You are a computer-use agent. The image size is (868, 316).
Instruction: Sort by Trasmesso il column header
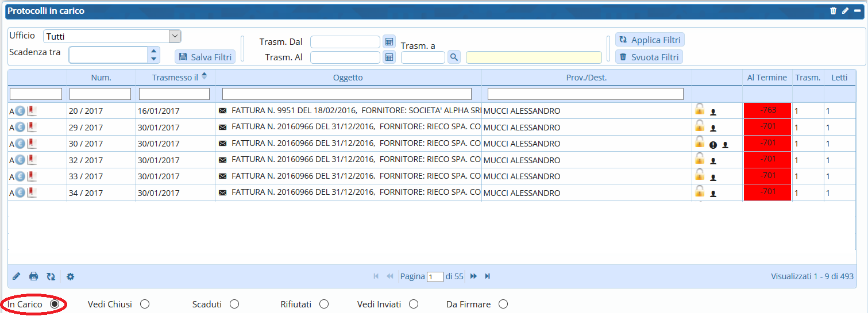(x=175, y=78)
